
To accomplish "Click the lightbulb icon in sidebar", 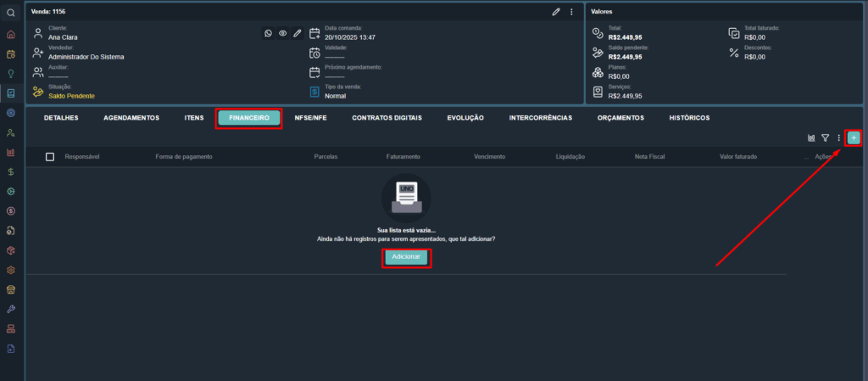I will pyautogui.click(x=10, y=74).
